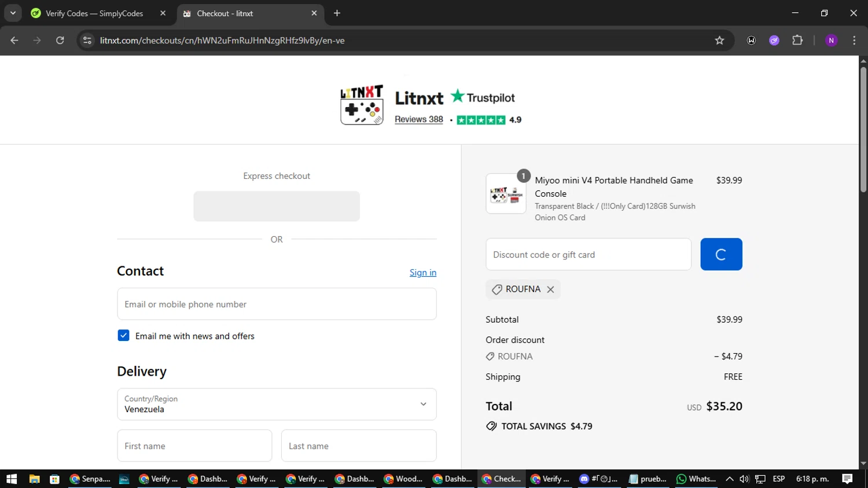Open the clock showing 6:18 p. m.
Viewport: 868px width, 488px height.
coord(812,479)
